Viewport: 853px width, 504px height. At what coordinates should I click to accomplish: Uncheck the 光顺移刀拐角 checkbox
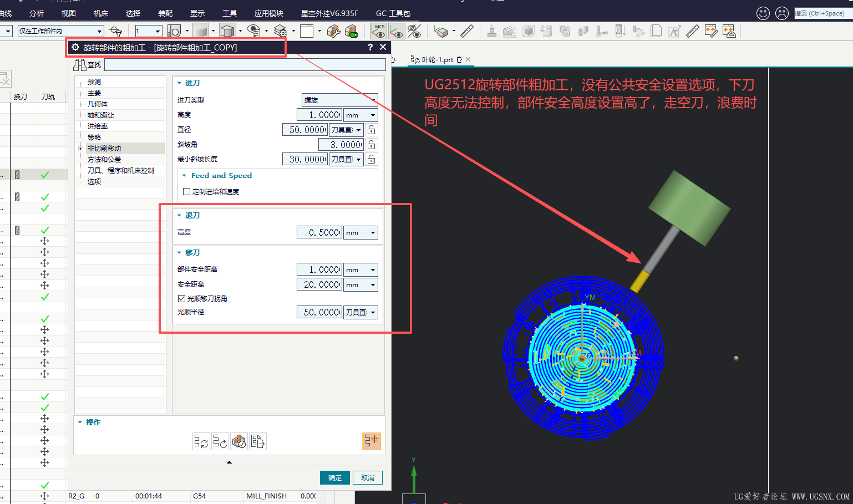[181, 298]
